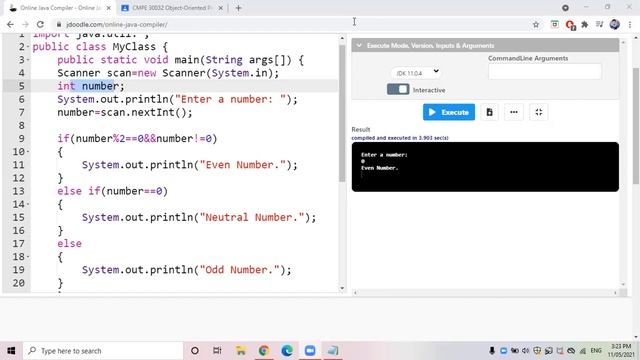The height and width of the screenshot is (360, 640).
Task: Open Microsoft Edge from the taskbar
Action: pos(287,351)
